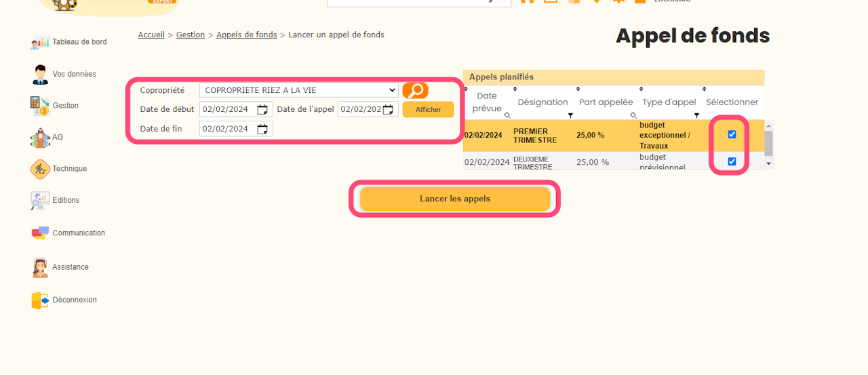The width and height of the screenshot is (868, 375).
Task: Click sort arrows above Désignation column
Action: [515, 89]
